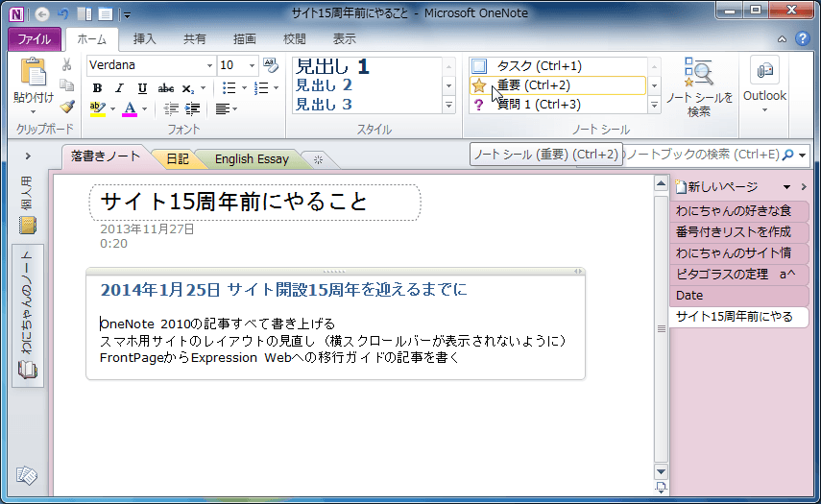Toggle subscript formatting
Screen dimensions: 821x504
(x=188, y=88)
